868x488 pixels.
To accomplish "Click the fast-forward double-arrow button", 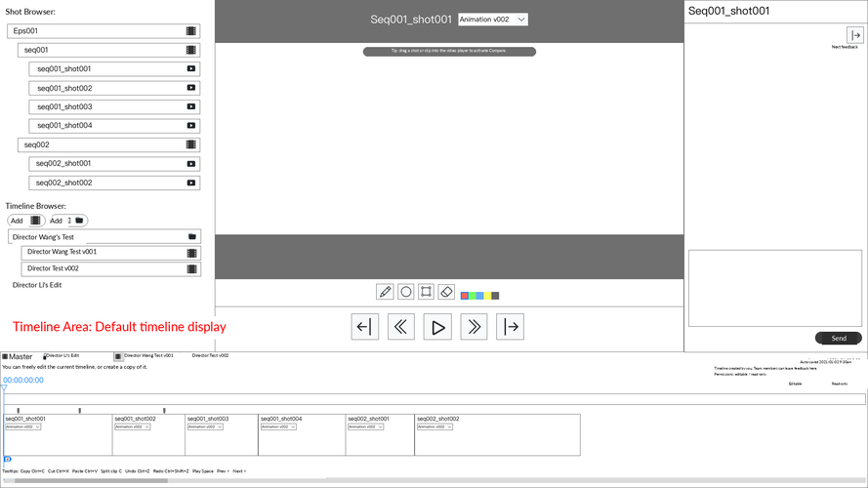I will pos(474,327).
